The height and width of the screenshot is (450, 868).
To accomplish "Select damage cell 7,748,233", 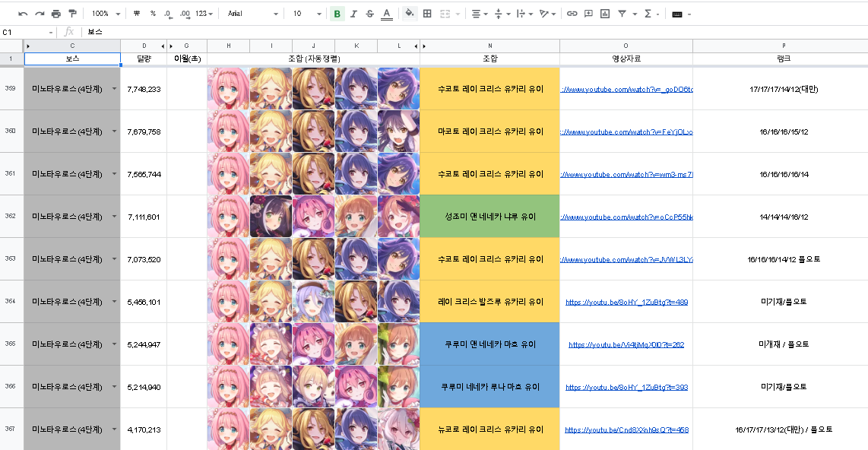I will point(144,89).
